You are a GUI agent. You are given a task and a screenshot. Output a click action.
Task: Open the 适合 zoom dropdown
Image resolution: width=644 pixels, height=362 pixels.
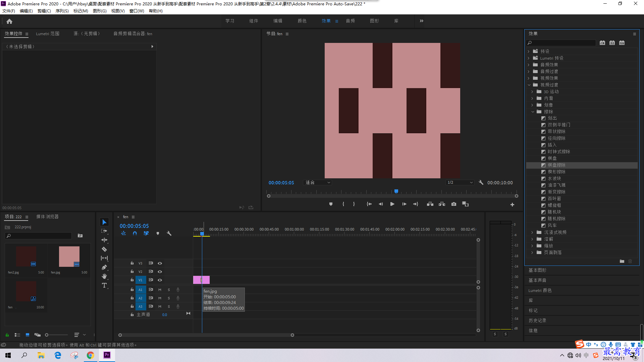[317, 182]
